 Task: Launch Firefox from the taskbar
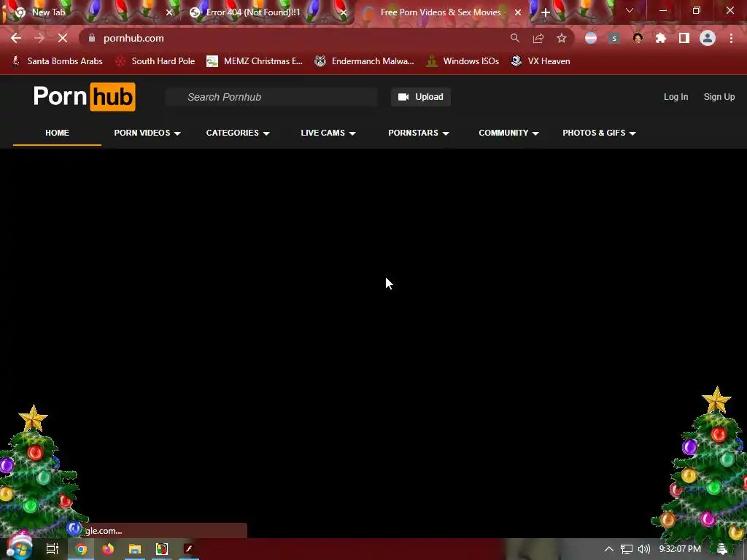pos(108,549)
